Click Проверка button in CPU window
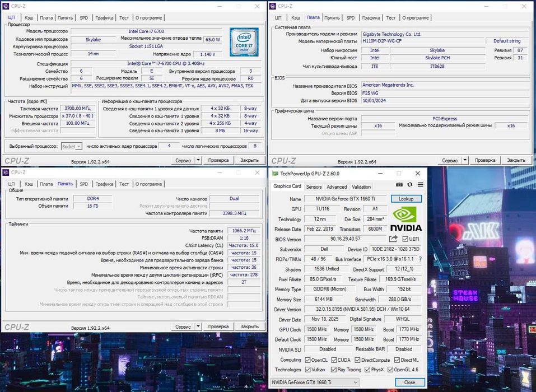Viewport: 536px width, 392px height. [218, 160]
